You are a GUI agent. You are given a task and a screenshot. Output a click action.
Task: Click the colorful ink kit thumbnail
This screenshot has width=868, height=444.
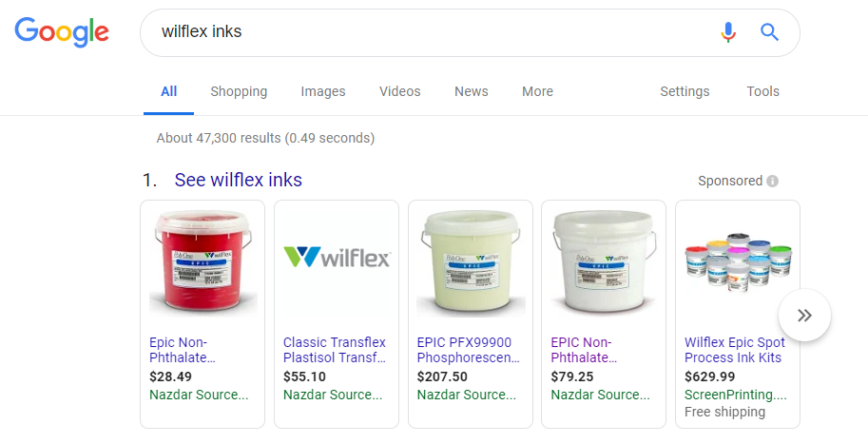[738, 261]
